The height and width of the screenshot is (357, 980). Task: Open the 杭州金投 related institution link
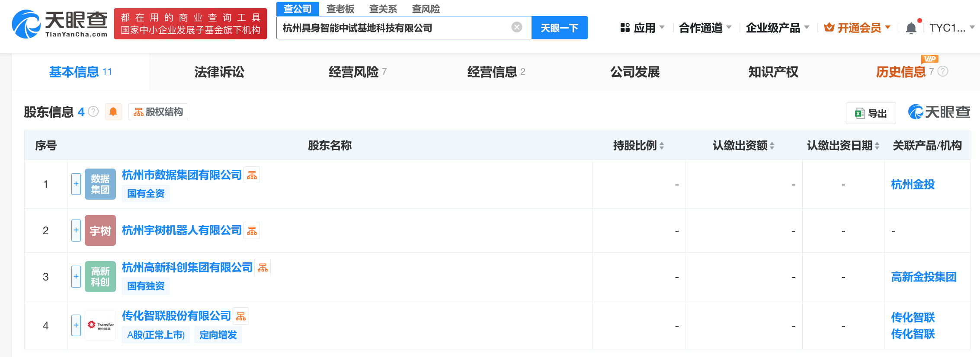(x=913, y=185)
